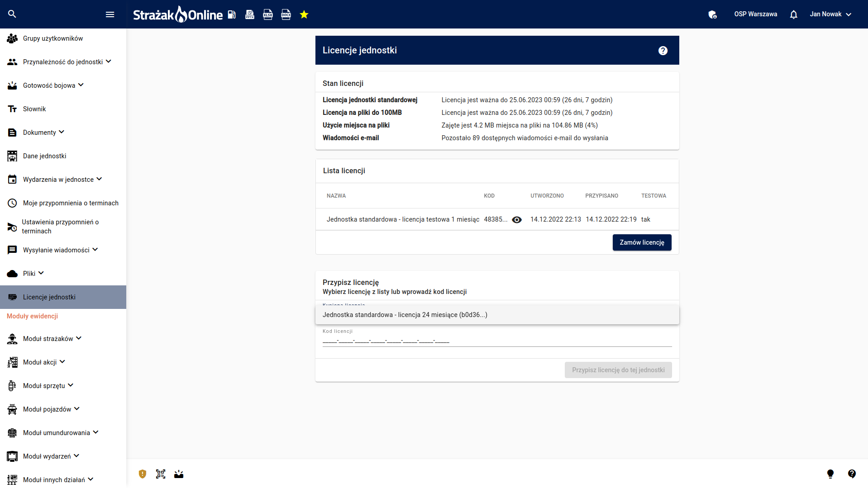Export to XLSX icon
Screen dimensions: 868x488
point(268,14)
